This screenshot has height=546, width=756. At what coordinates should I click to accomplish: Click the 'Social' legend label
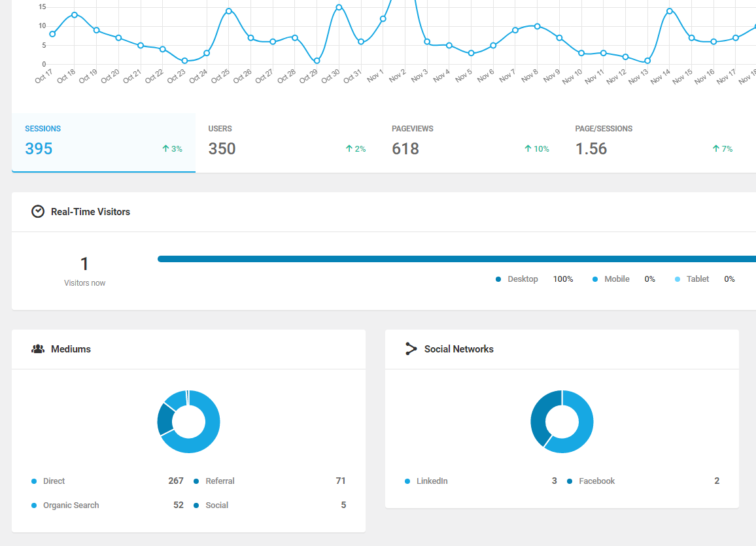coord(217,505)
